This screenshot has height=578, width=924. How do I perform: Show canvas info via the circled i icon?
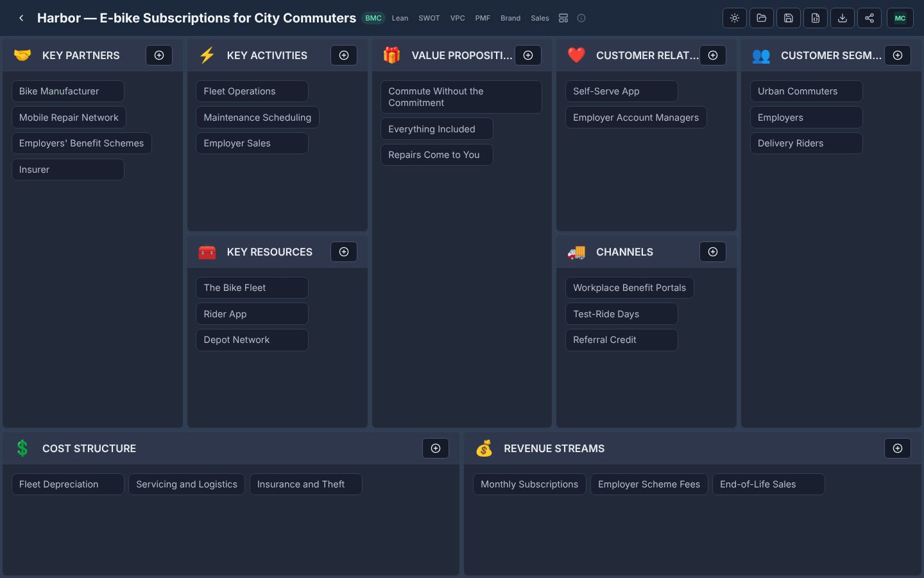pos(581,18)
